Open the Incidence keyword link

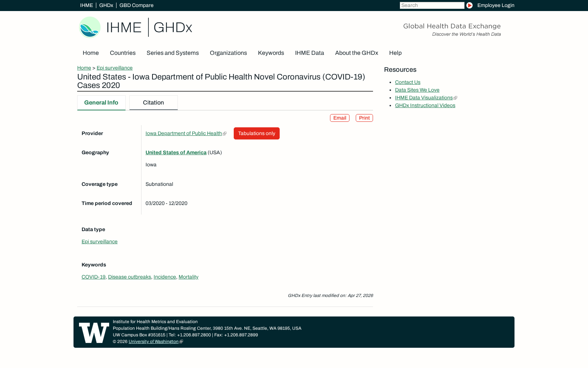165,277
